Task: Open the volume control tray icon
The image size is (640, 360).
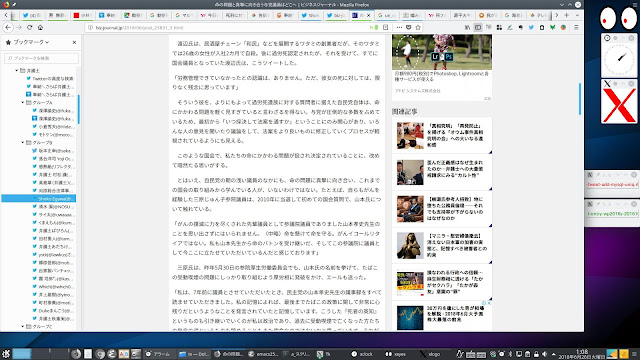Action: coord(544,354)
